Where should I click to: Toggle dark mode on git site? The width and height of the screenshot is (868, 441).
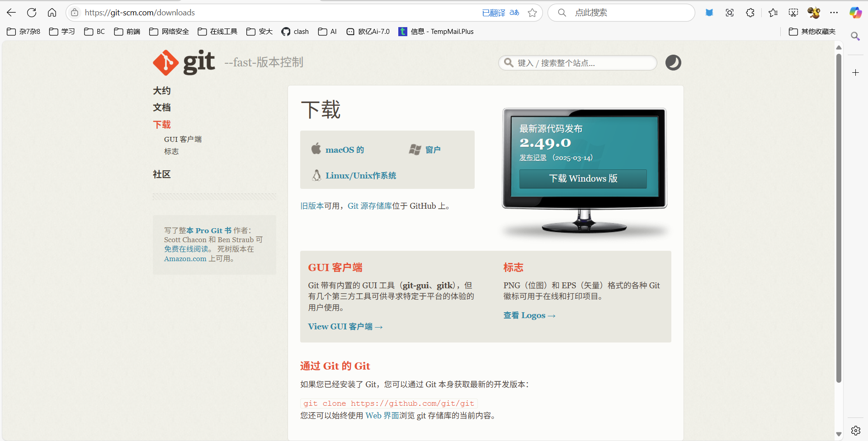tap(673, 62)
